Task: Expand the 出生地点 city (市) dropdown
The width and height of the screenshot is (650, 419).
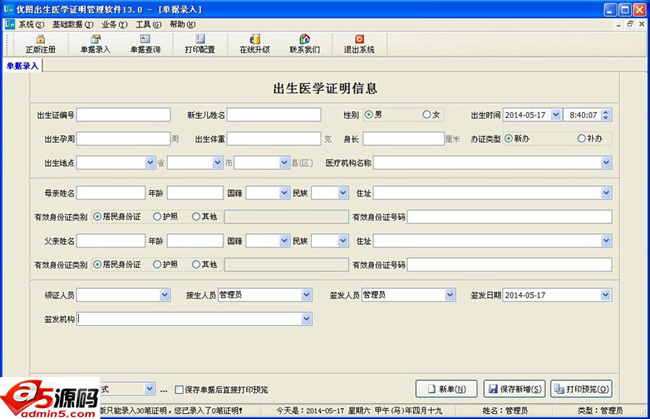Action: (218, 163)
